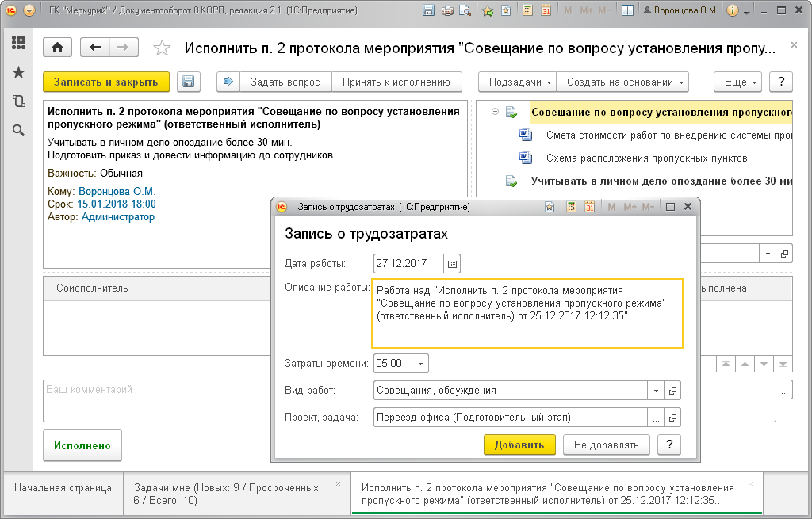Viewport: 812px width, 519px height.
Task: Click M+ memory button in main title bar
Action: click(x=586, y=10)
